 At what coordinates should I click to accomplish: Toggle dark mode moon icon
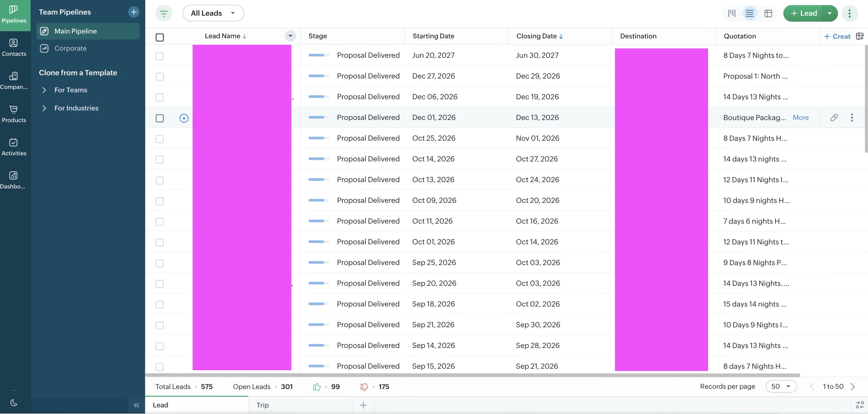pyautogui.click(x=14, y=403)
